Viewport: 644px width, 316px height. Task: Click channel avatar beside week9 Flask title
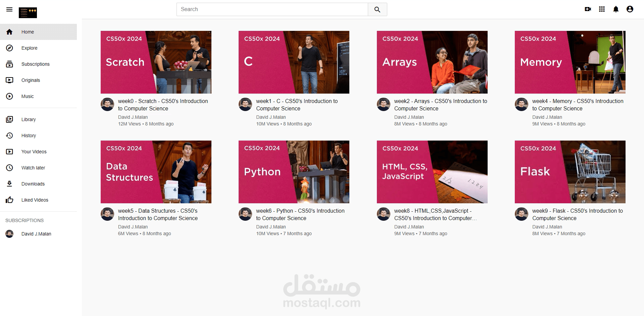point(522,214)
